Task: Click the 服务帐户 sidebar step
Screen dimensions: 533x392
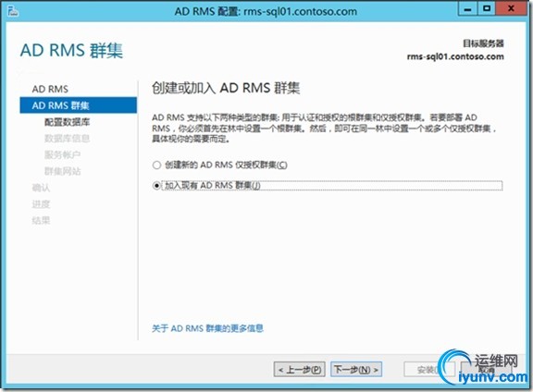Action: coord(62,155)
